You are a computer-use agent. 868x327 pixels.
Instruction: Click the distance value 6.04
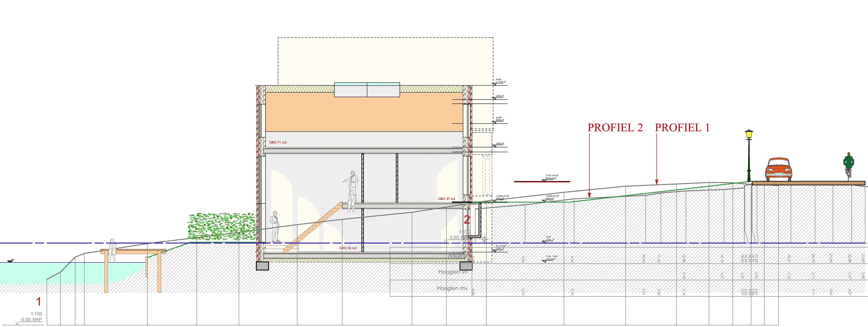(x=572, y=259)
